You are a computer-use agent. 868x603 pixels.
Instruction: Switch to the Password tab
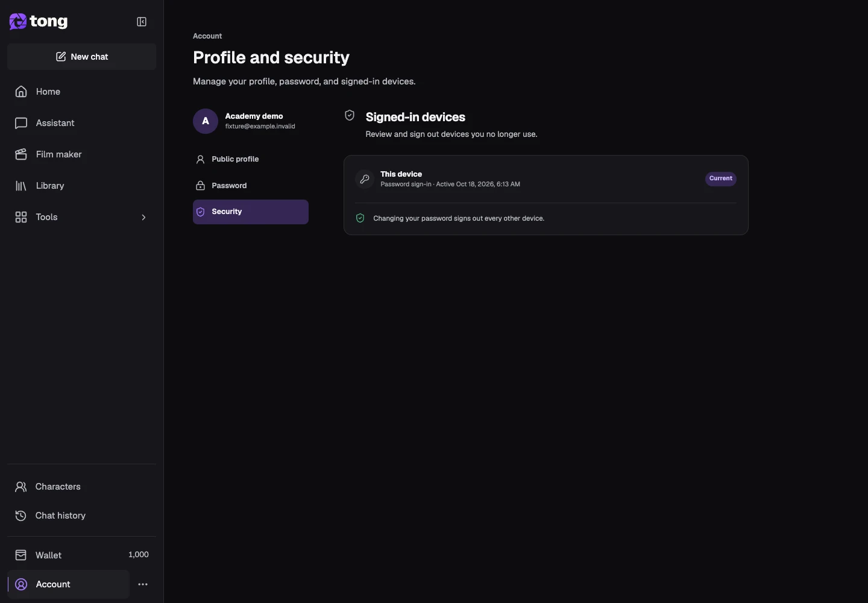251,186
